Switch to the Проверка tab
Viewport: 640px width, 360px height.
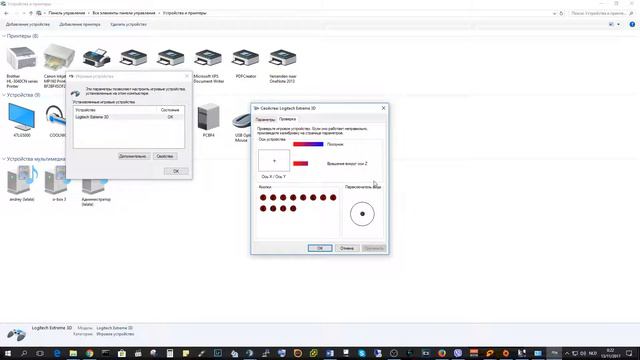(287, 119)
